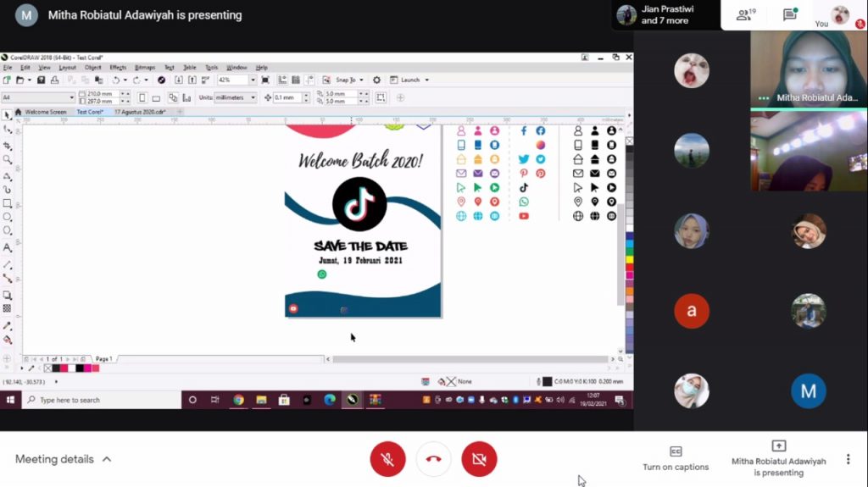Click the Page 1 tab label
The image size is (868, 487).
click(x=104, y=358)
